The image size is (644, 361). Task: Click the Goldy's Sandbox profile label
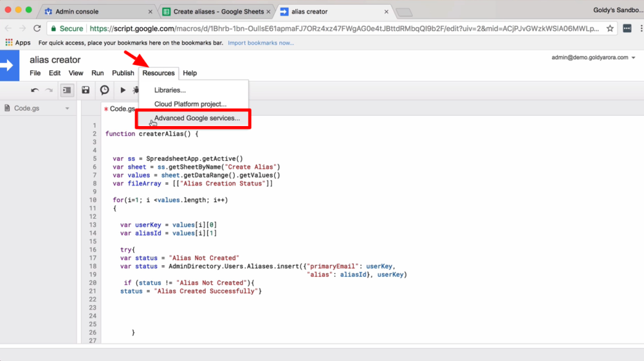coord(618,10)
